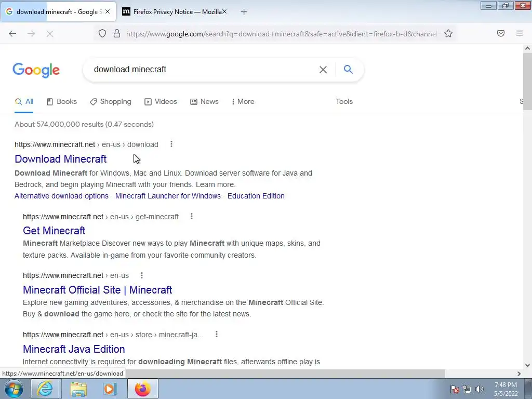The height and width of the screenshot is (399, 532).
Task: Expand the More search filters
Action: click(243, 101)
